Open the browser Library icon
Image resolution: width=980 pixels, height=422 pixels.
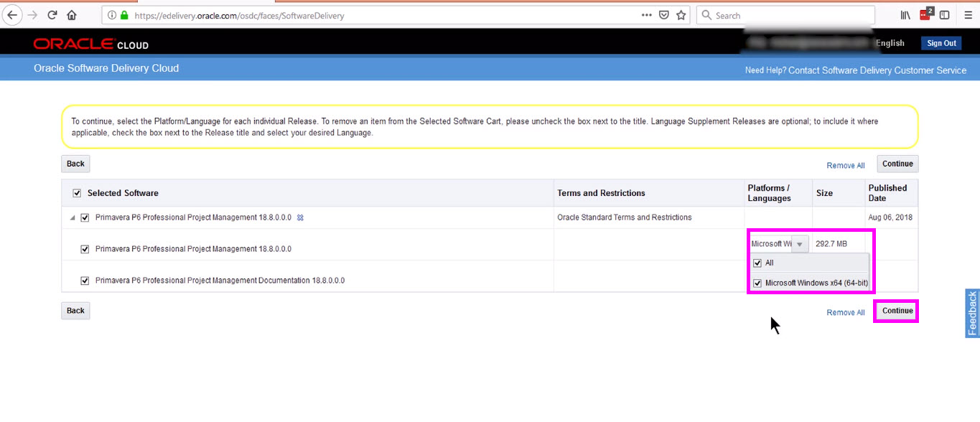pos(906,15)
